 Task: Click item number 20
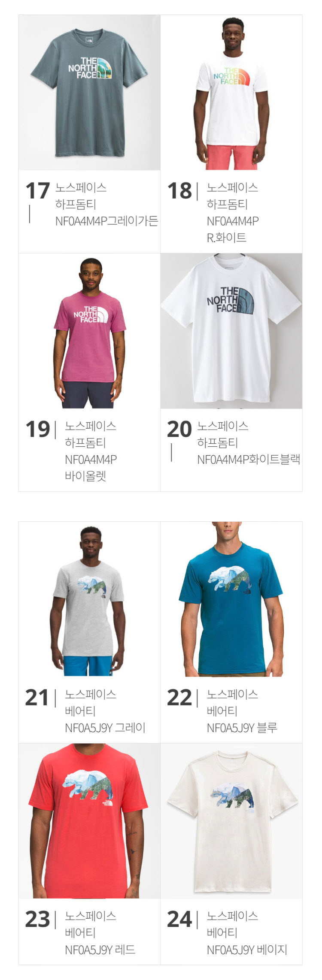click(179, 429)
